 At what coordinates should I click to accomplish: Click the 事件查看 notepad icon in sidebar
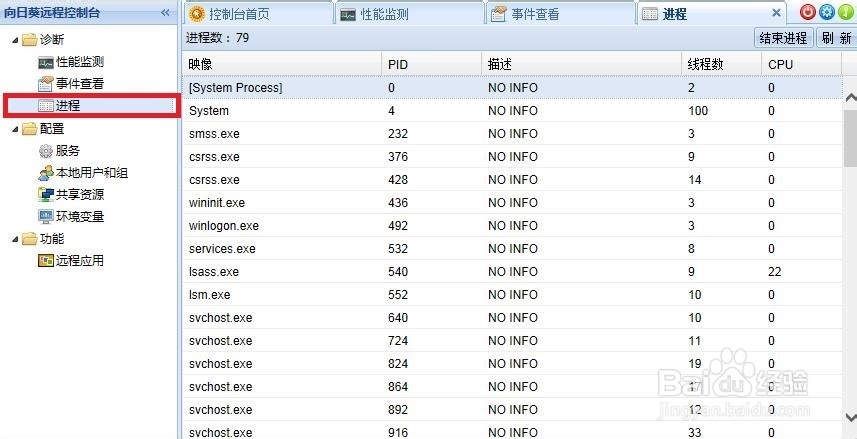pyautogui.click(x=46, y=84)
